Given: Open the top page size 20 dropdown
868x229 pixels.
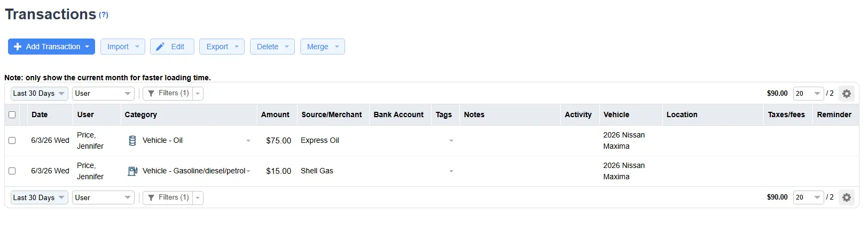Looking at the screenshot, I should [x=808, y=93].
